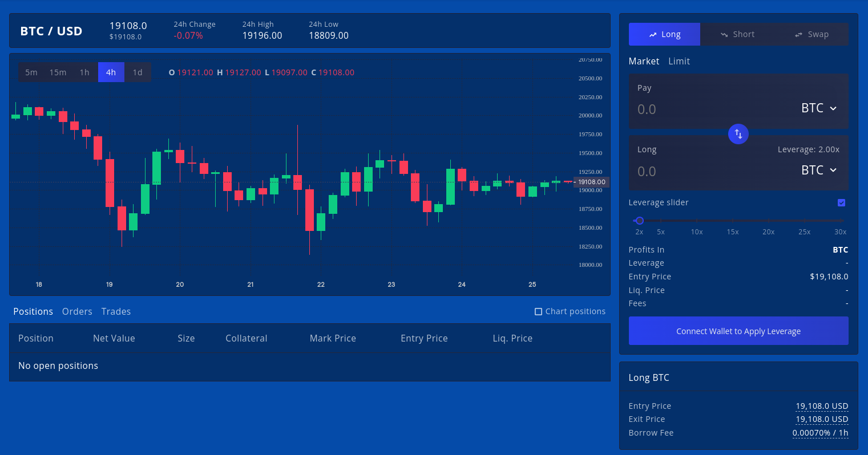Click the 24h High 19196.00 value
Screen dimensions: 868x455
262,35
